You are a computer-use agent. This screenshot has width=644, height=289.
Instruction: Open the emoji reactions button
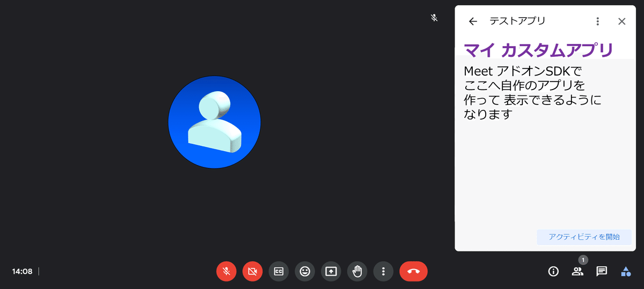[305, 271]
